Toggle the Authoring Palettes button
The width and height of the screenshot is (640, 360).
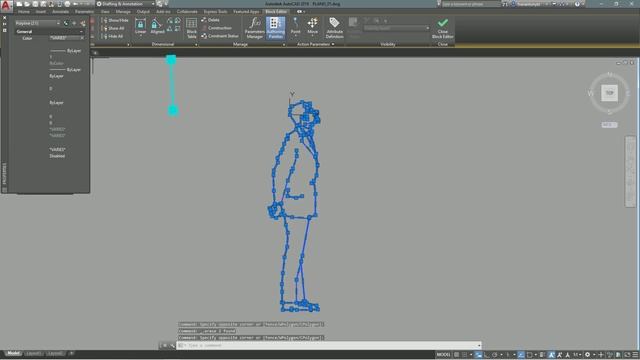(276, 28)
